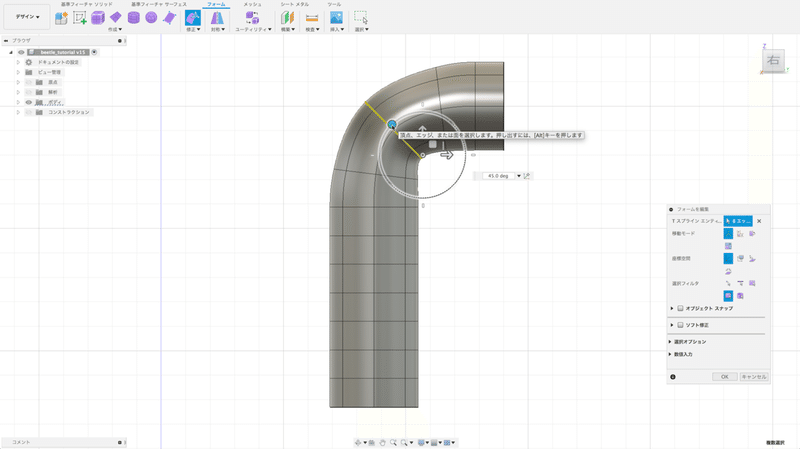
Task: Click the Symmetry mirror icon
Action: pyautogui.click(x=217, y=18)
